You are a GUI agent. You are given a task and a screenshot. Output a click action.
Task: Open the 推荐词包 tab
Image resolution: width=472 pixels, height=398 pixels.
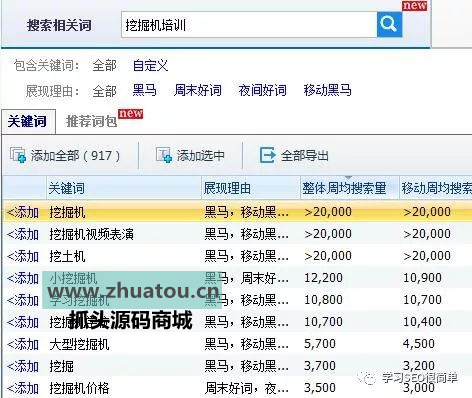point(91,122)
